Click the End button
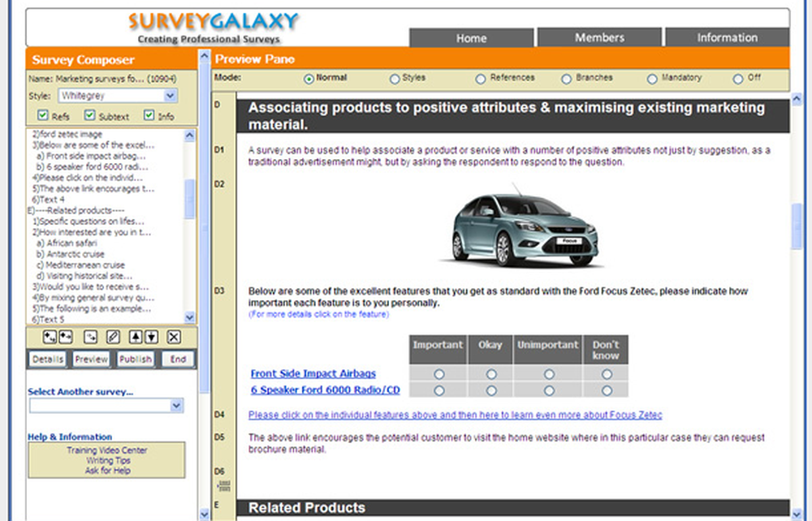The width and height of the screenshot is (812, 521). pyautogui.click(x=178, y=359)
